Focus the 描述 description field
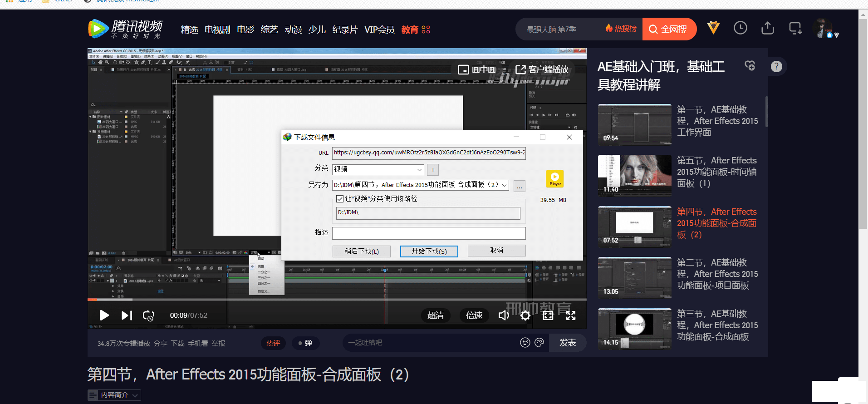The width and height of the screenshot is (868, 404). click(x=429, y=233)
